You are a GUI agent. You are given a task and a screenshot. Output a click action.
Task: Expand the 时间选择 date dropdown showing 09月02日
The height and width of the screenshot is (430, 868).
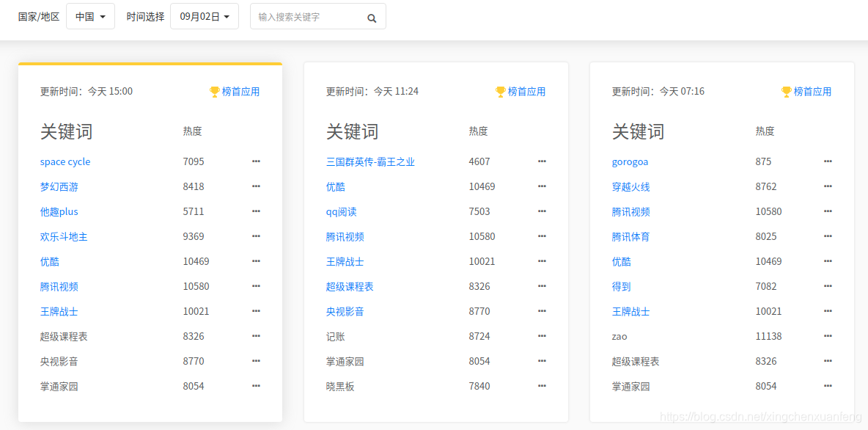[x=204, y=15]
